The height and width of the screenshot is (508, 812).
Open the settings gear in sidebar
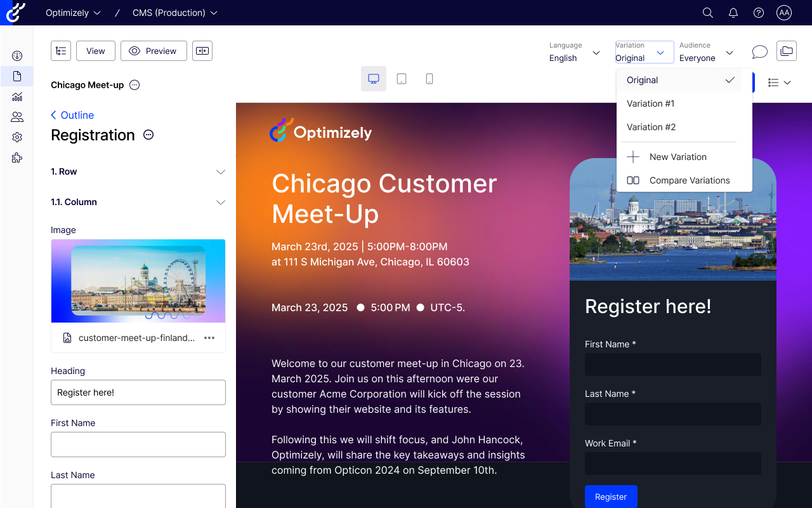click(x=17, y=137)
